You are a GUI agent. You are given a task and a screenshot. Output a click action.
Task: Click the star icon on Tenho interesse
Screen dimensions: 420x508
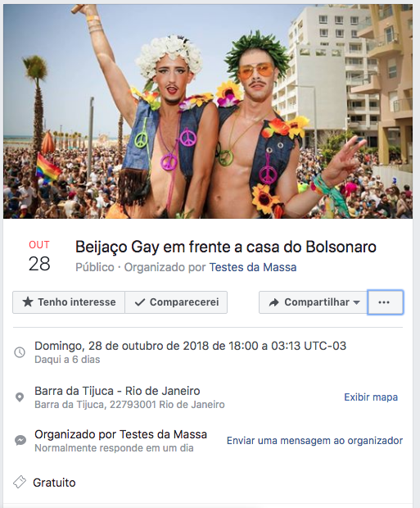pos(28,302)
